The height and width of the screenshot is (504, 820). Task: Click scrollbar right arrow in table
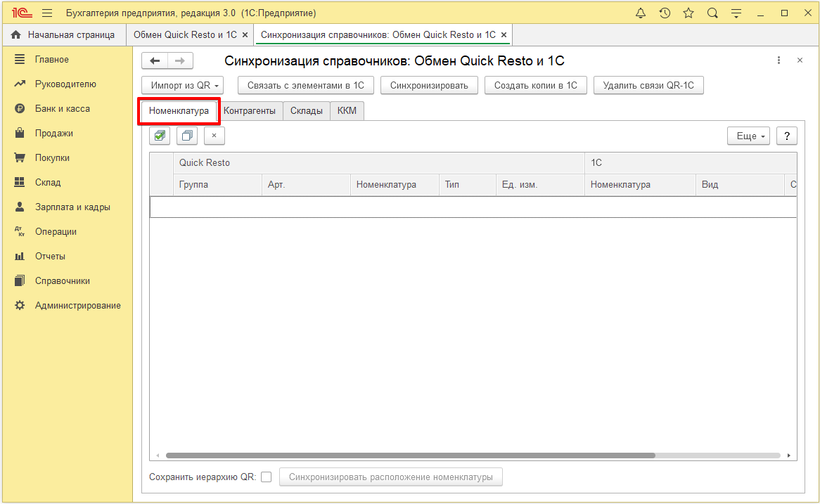coord(788,455)
